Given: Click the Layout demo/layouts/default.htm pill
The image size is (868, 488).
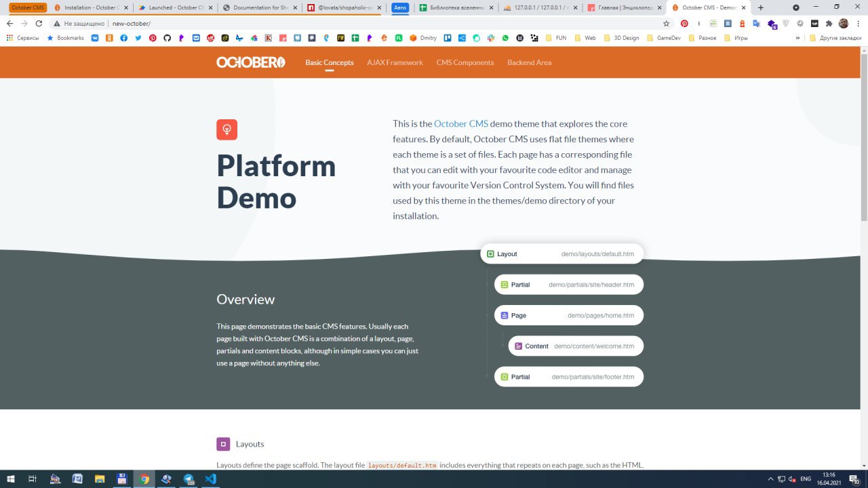Looking at the screenshot, I should 561,254.
